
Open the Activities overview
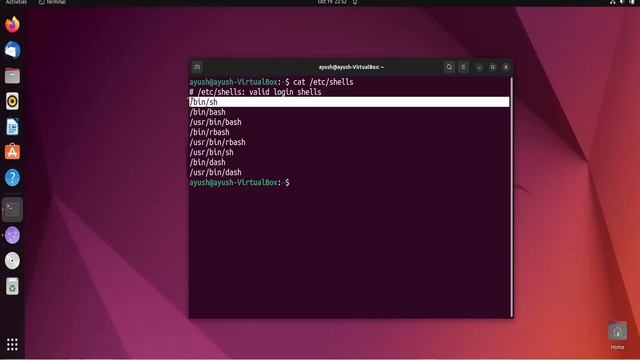16,2
